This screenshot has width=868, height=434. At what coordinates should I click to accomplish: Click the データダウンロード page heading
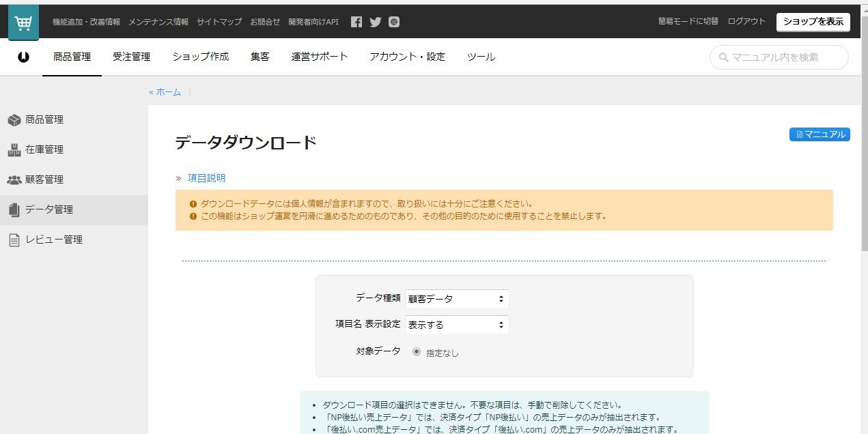tap(246, 143)
